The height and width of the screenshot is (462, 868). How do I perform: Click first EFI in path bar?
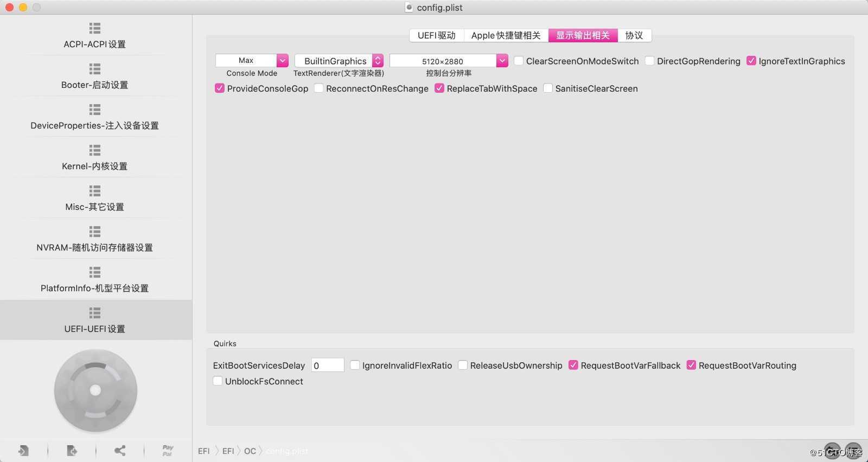(204, 451)
